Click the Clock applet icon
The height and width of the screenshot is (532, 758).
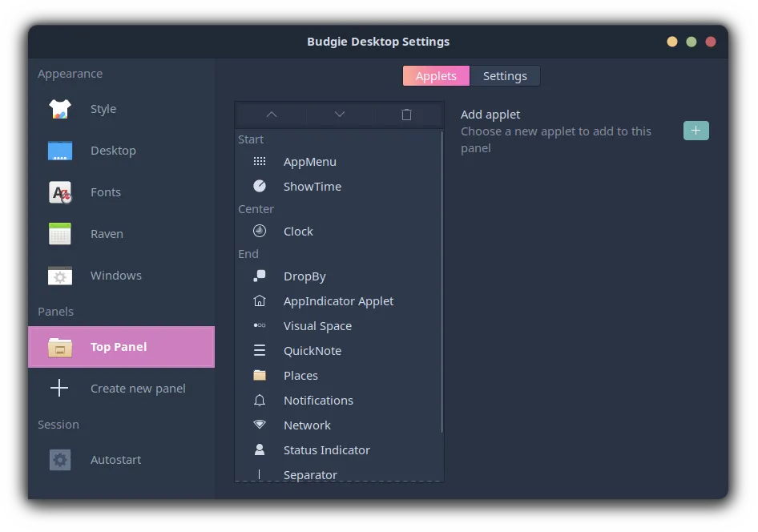260,232
